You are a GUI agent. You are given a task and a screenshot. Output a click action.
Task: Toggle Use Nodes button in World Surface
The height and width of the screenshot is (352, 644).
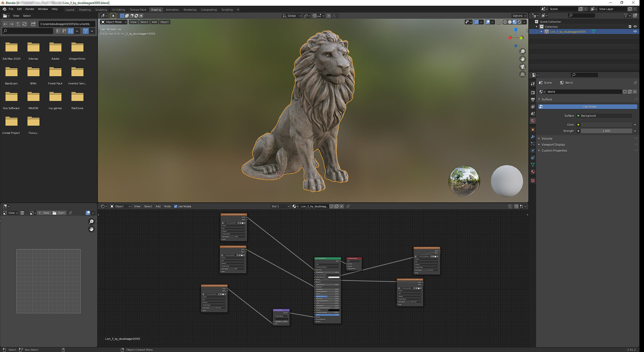588,107
